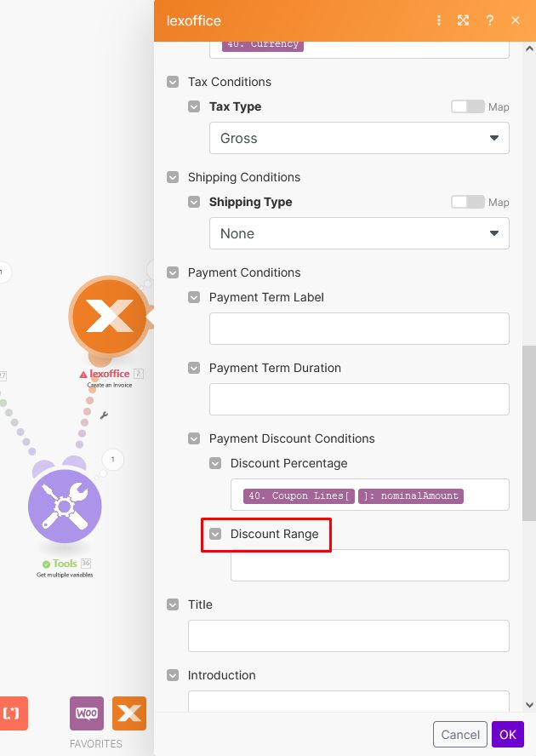Image resolution: width=536 pixels, height=756 pixels.
Task: Click the Payment Term Label input field
Action: [359, 329]
